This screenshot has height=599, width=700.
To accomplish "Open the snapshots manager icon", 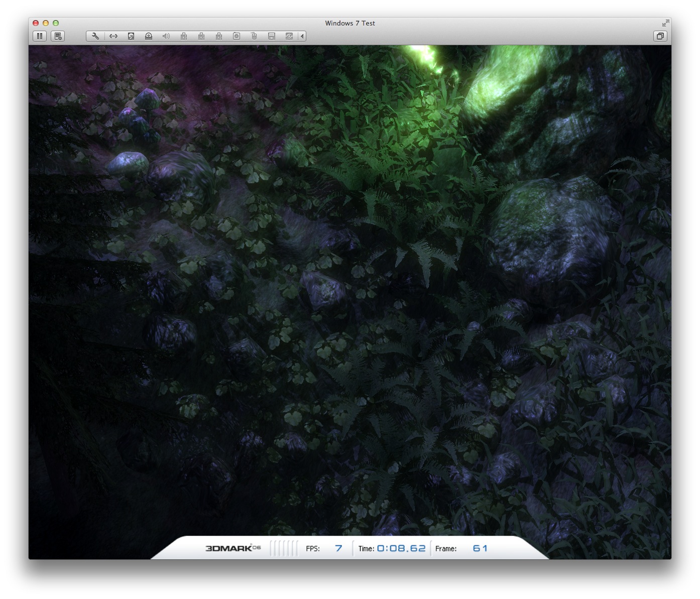I will tap(58, 36).
